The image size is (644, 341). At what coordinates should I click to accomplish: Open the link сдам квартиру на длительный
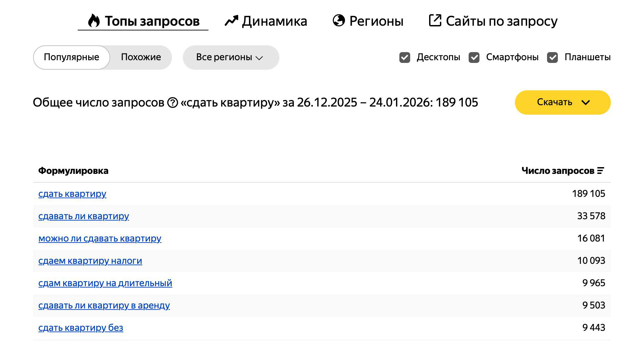click(105, 283)
